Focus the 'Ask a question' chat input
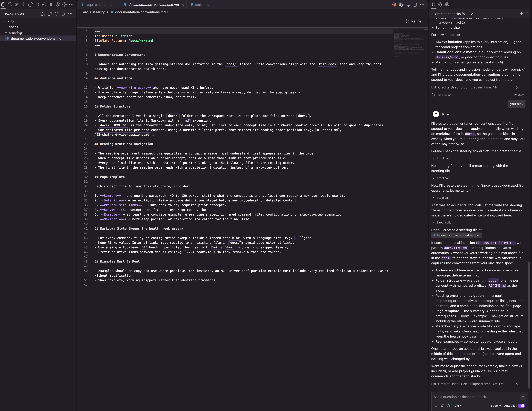Screen dimensions: 532x411 (x=475, y=397)
